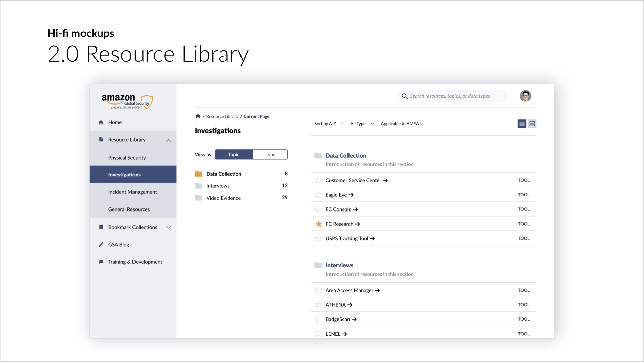644x362 pixels.
Task: Open the Data Collection section heading
Action: coord(346,155)
